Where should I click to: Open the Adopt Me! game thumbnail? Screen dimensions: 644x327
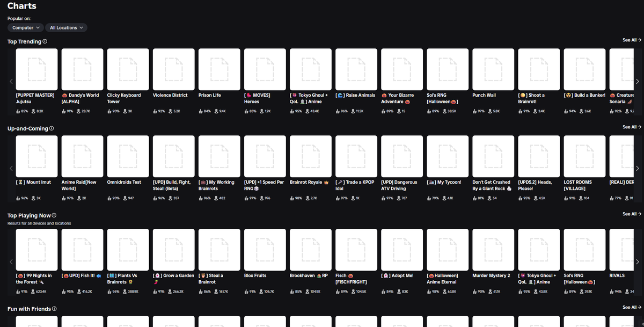point(402,250)
